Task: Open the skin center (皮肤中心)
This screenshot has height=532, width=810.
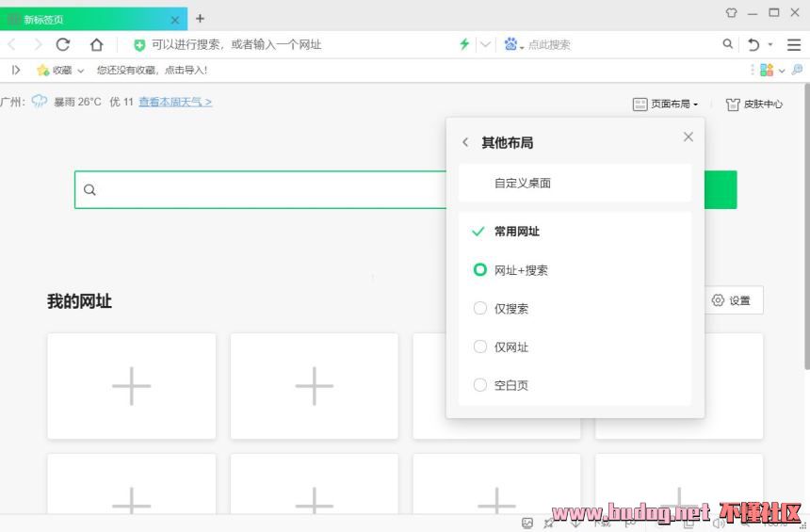Action: coord(754,105)
